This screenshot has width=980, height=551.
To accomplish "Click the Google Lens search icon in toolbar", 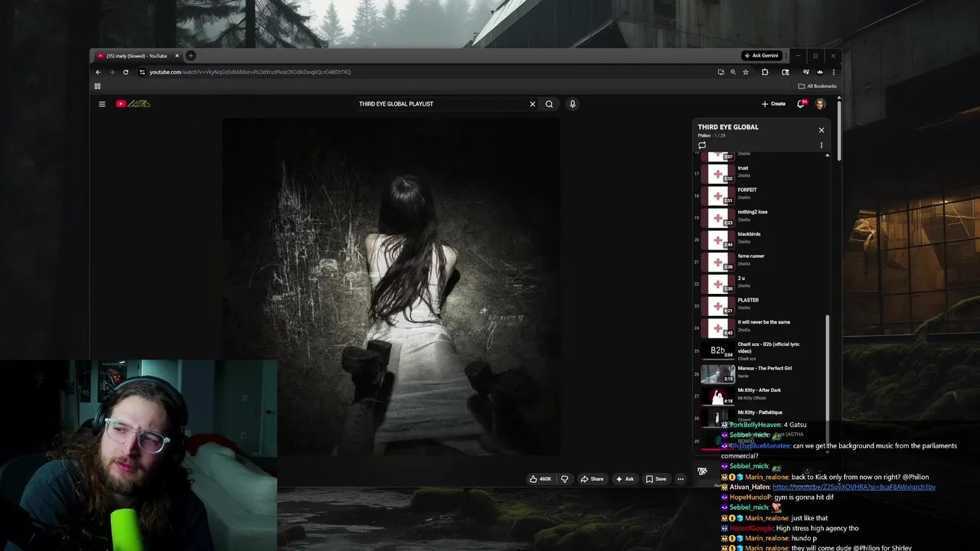I will pos(786,72).
